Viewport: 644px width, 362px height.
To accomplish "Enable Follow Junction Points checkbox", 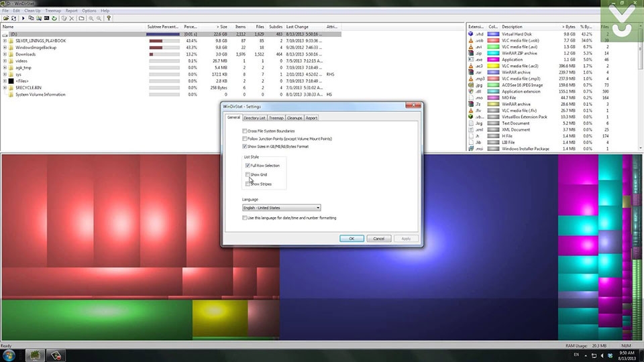I will coord(245,139).
